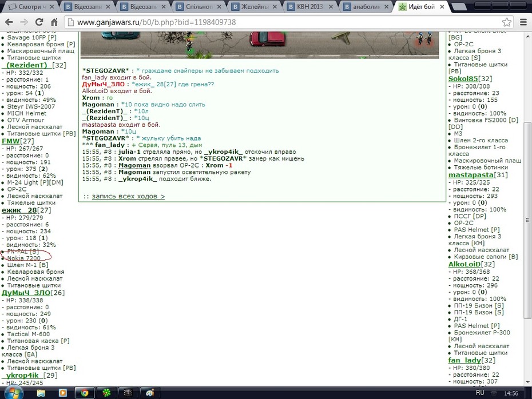Viewport: 532px width, 399px height.
Task: Click 'Винтовка FS2000 [D]' item
Action: click(486, 120)
